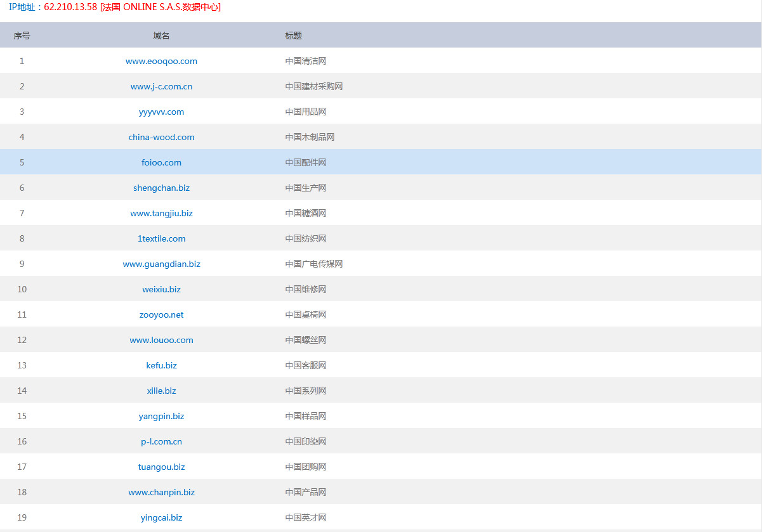Open the www.eooqoo.com domain link
762x532 pixels.
coord(161,61)
